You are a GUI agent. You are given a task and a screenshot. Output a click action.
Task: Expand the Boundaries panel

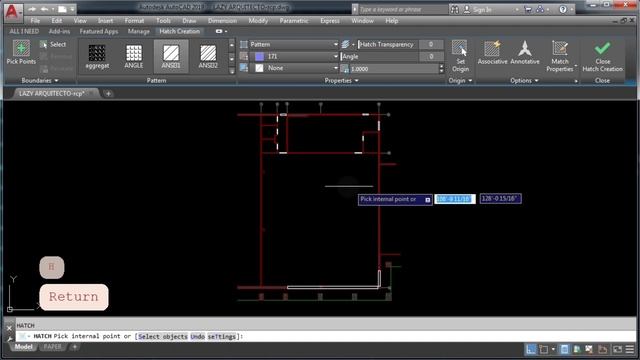click(40, 81)
